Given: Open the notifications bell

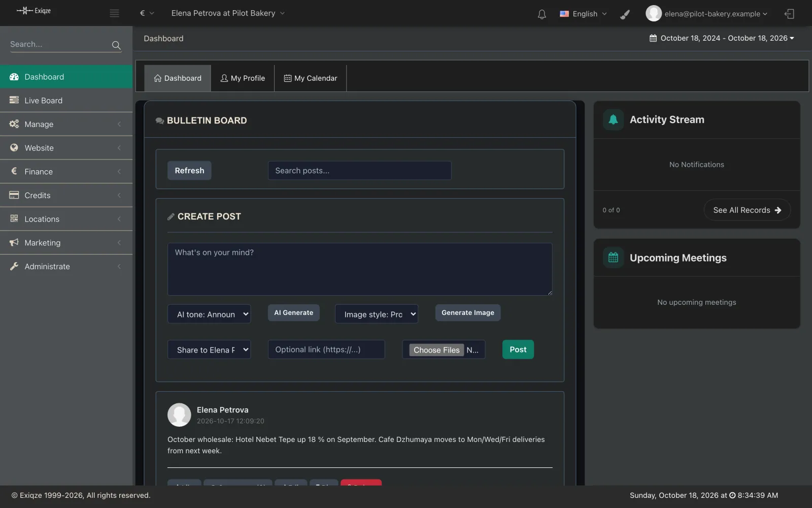Looking at the screenshot, I should (542, 14).
